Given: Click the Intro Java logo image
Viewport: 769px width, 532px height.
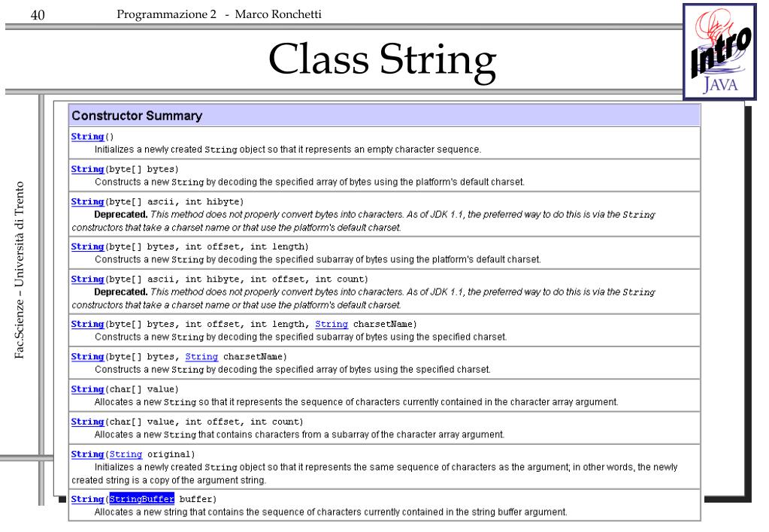Looking at the screenshot, I should point(719,52).
